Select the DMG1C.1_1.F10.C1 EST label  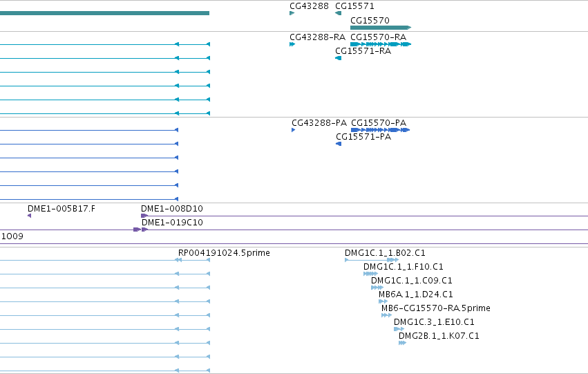click(x=403, y=267)
